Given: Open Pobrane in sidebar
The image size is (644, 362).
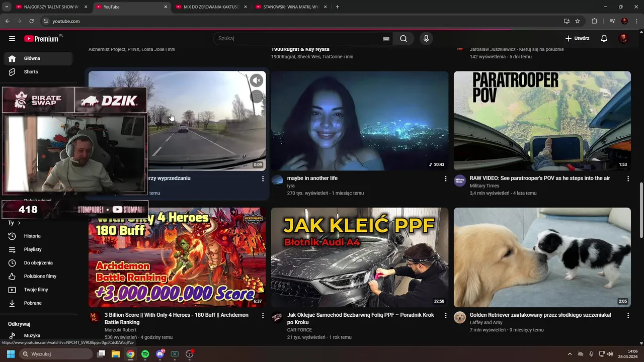Looking at the screenshot, I should coord(38,303).
